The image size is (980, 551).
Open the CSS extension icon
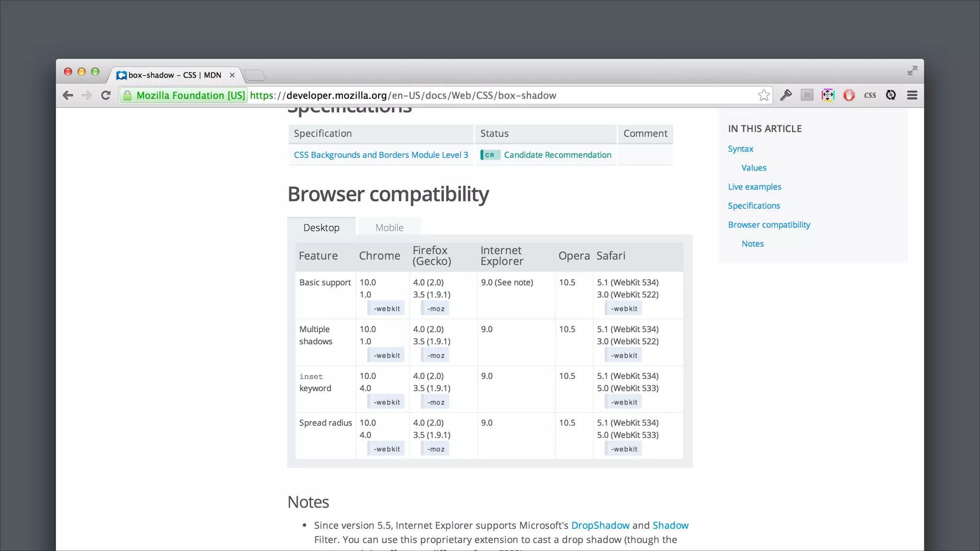[x=870, y=95]
